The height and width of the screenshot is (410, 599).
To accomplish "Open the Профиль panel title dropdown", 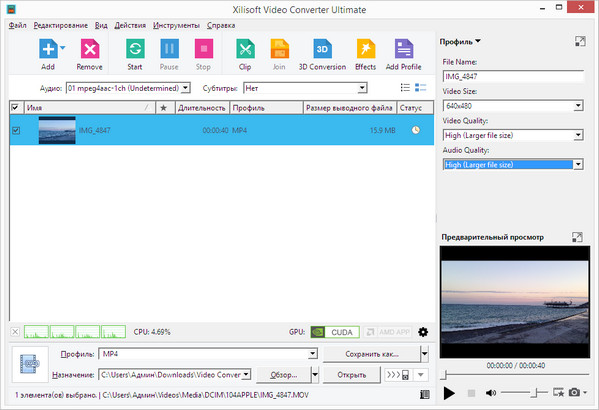I will coord(478,41).
